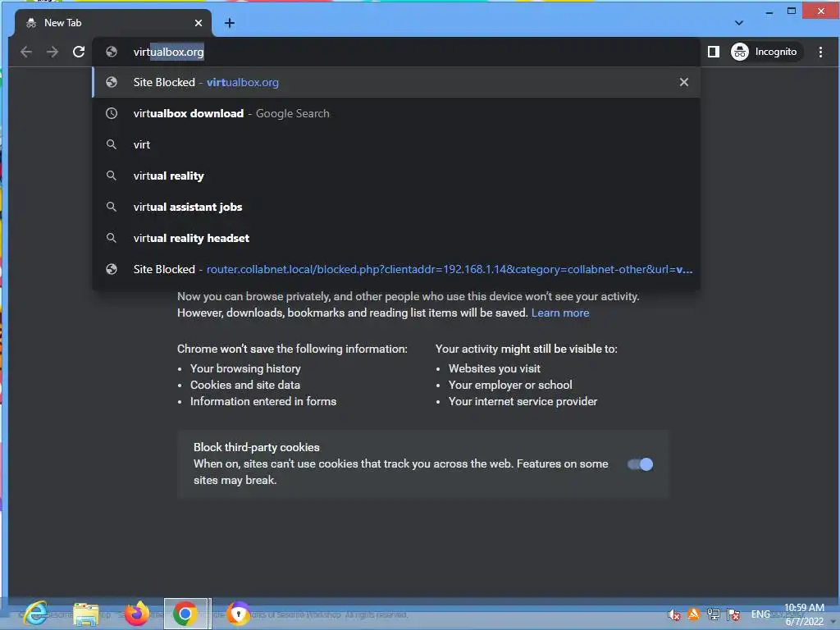This screenshot has width=840, height=630.
Task: Open the side panel icon in the toolbar
Action: coord(713,52)
